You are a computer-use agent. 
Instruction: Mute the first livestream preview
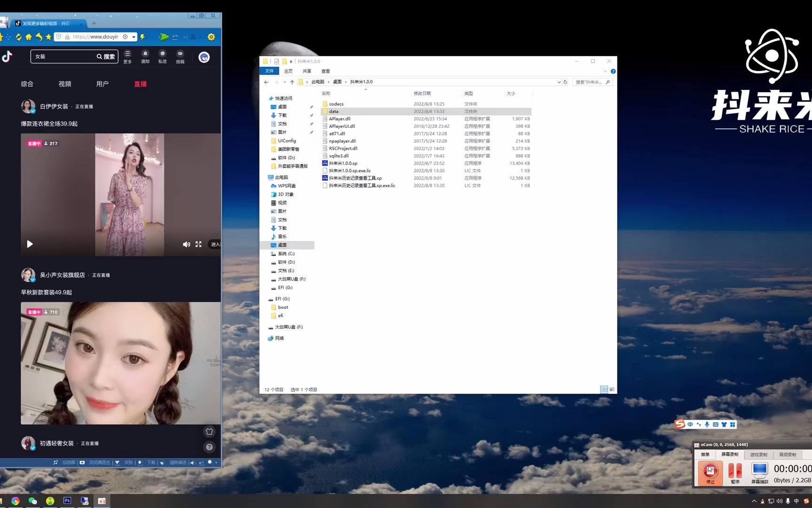[187, 244]
